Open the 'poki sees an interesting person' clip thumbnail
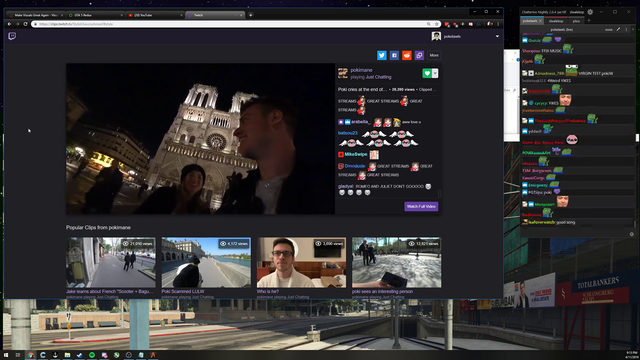This screenshot has width=640, height=360. 396,262
